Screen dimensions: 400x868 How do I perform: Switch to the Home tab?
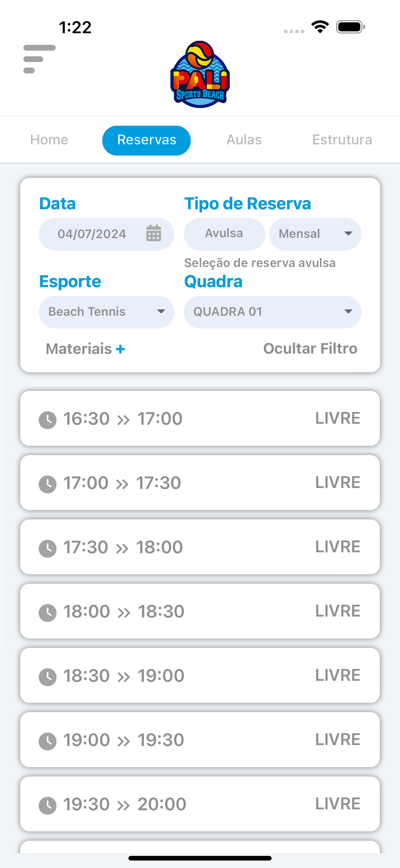click(x=49, y=140)
